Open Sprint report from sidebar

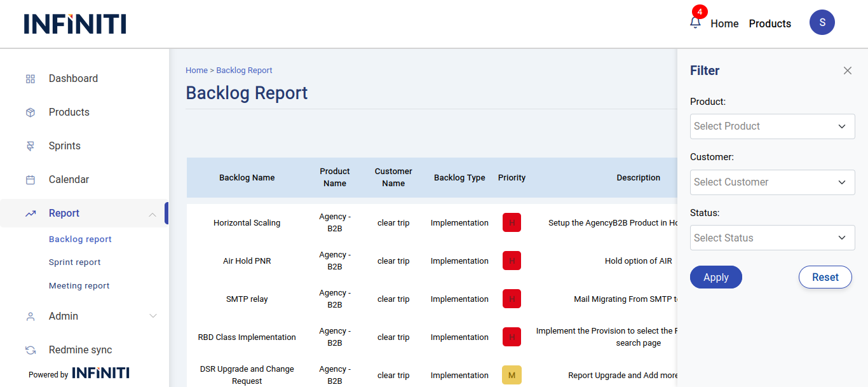(74, 262)
